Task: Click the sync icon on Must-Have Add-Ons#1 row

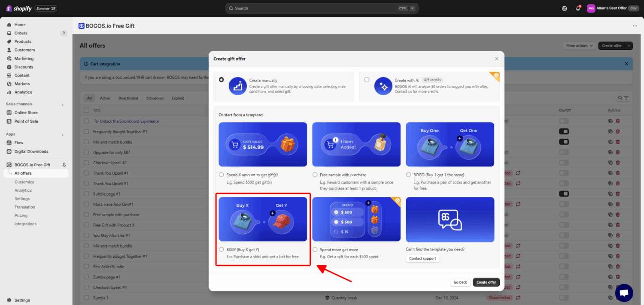Action: [518, 204]
